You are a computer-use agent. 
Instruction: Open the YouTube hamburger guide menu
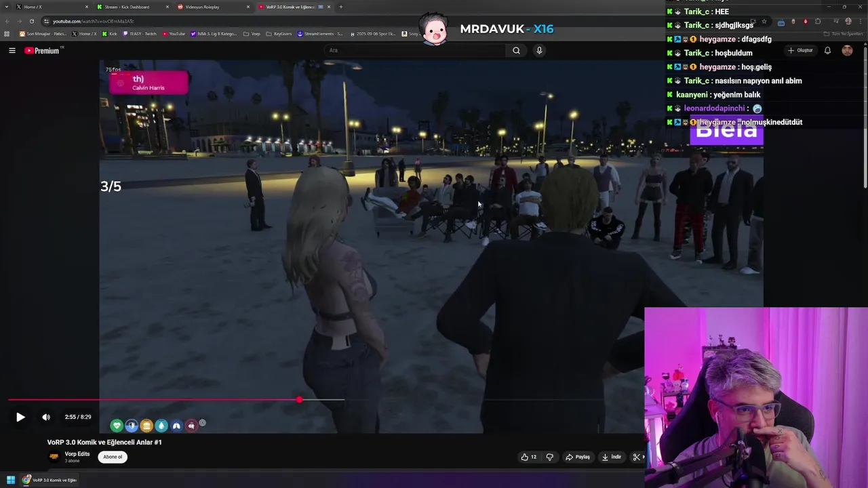click(12, 50)
